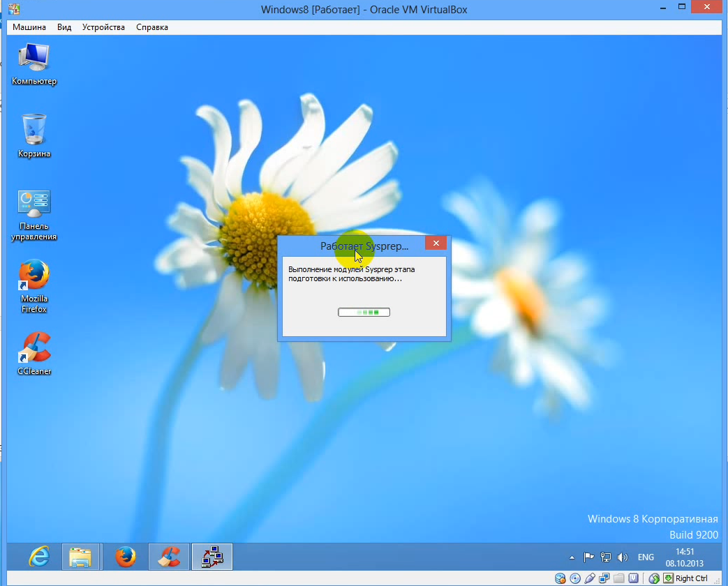The image size is (728, 586).
Task: Click the keyboard capture arrow indicator
Action: [668, 578]
